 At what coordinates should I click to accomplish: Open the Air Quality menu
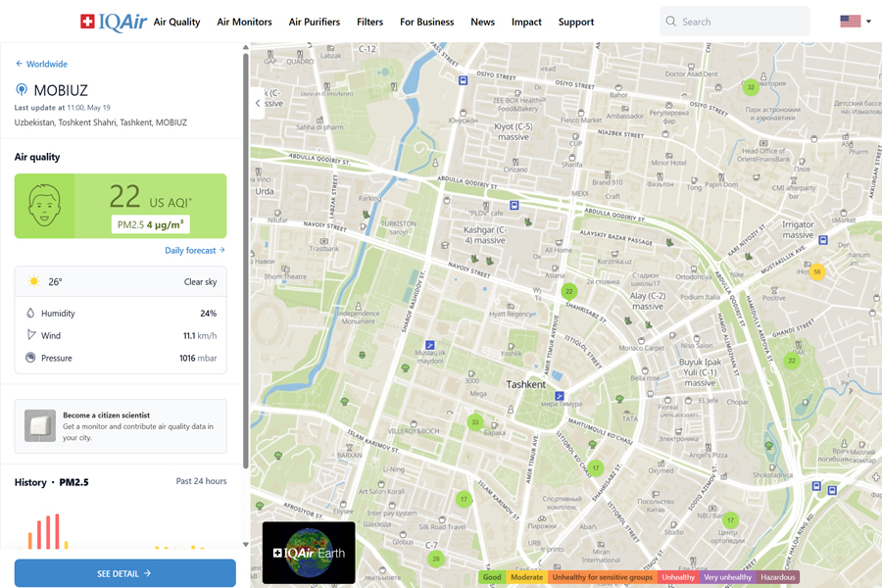click(176, 22)
